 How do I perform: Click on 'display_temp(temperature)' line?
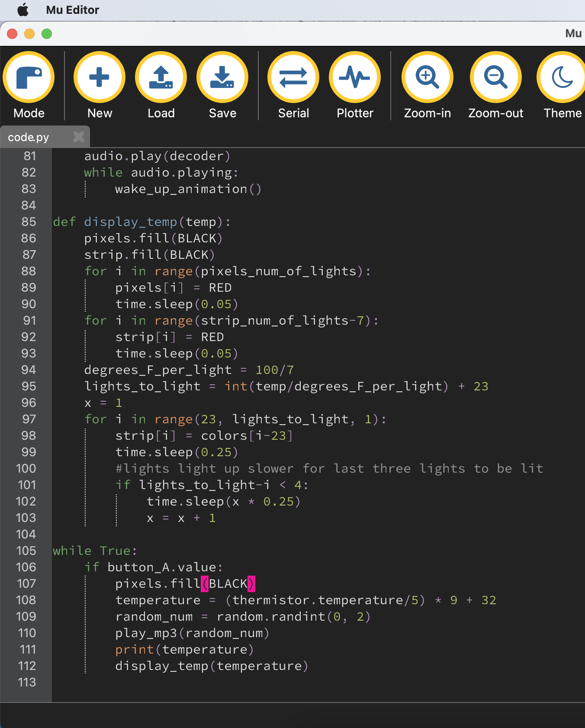click(212, 666)
